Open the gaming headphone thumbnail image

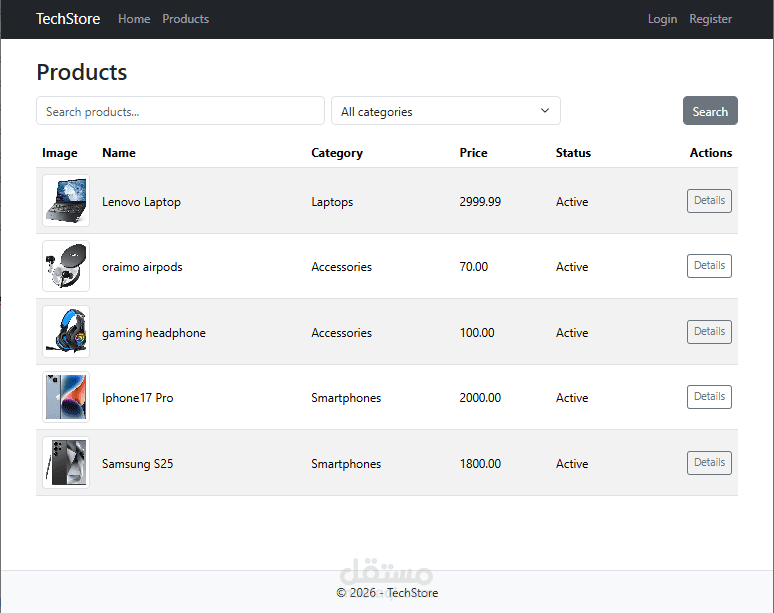click(x=66, y=332)
